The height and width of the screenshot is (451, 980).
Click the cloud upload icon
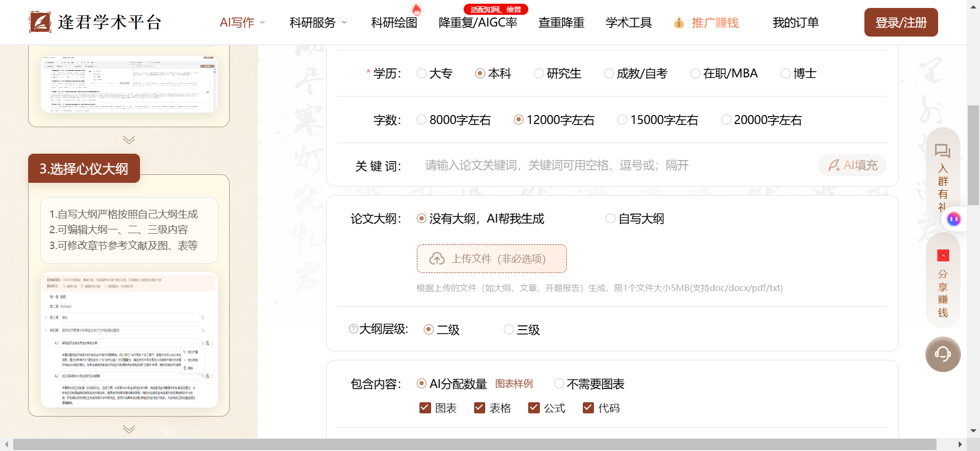[x=437, y=259]
